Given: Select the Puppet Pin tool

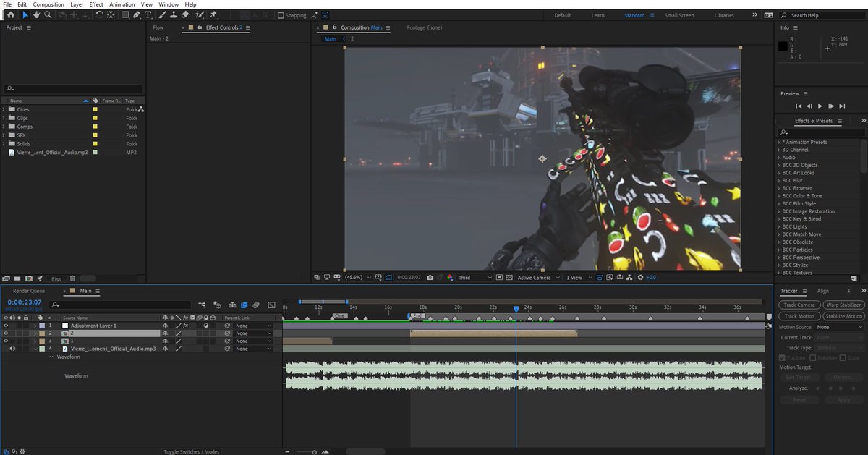Looking at the screenshot, I should pos(213,14).
